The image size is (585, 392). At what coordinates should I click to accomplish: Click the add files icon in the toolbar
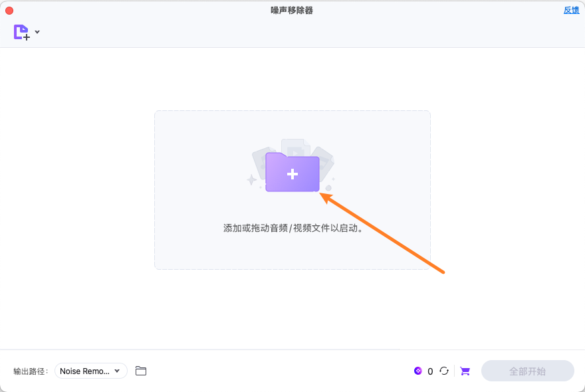[x=21, y=31]
